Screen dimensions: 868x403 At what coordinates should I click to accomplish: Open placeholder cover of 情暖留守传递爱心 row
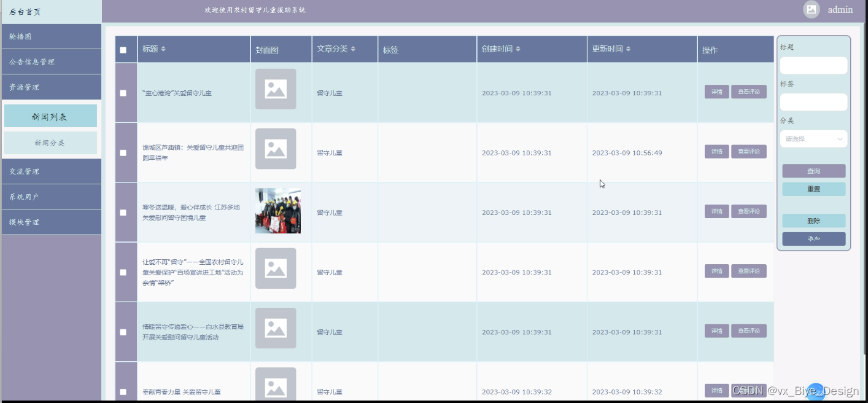tap(276, 328)
